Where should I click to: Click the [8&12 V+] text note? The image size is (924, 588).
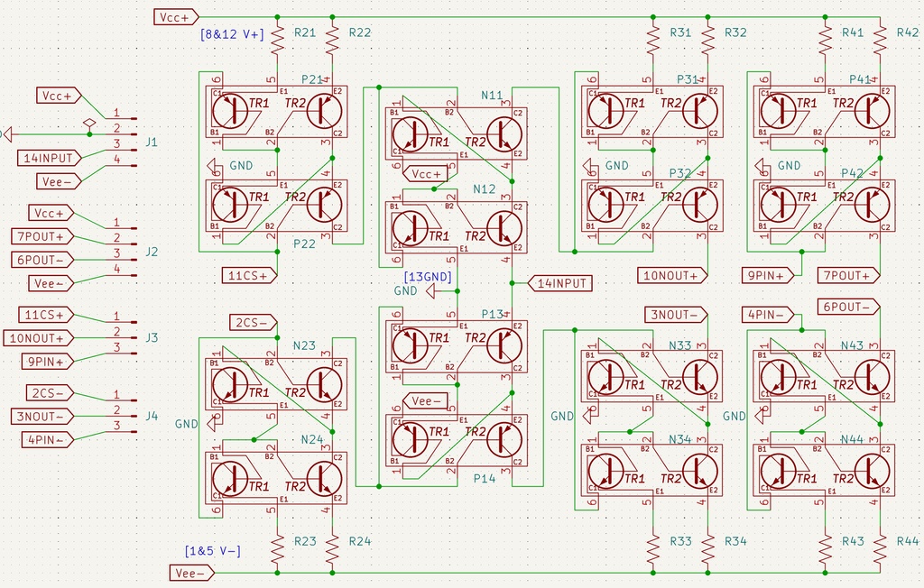pyautogui.click(x=232, y=34)
